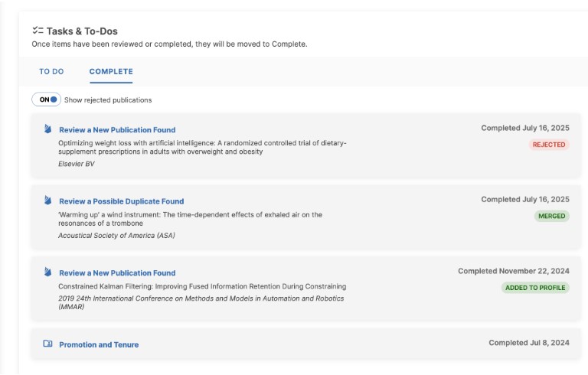Open the review link above the weight loss article
Screen dimensions: 588x375
click(x=117, y=130)
